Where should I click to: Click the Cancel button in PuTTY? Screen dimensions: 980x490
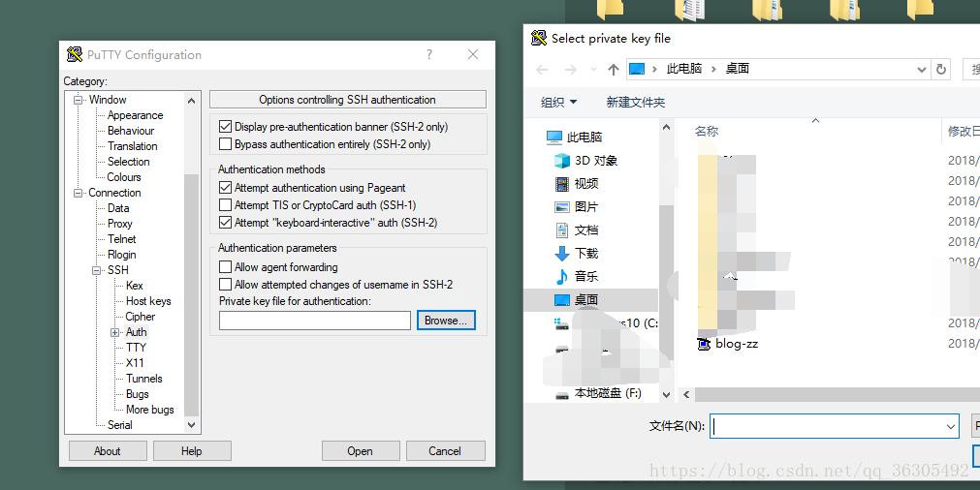[446, 450]
